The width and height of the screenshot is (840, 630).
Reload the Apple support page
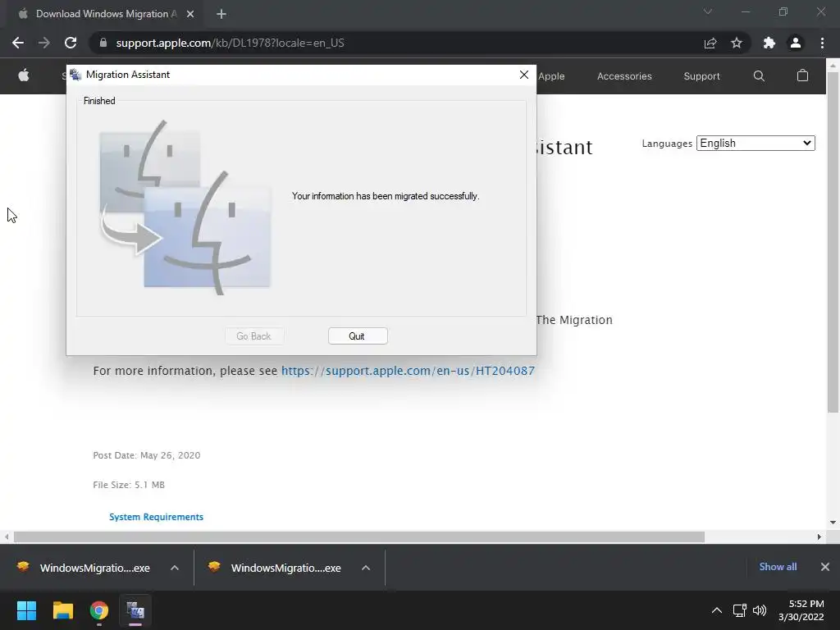coord(71,43)
